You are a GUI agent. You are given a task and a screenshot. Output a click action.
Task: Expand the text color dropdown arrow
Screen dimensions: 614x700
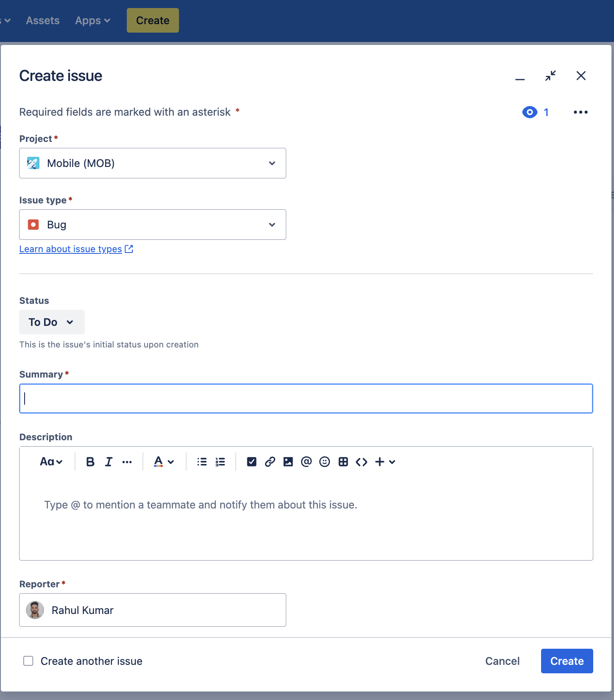click(x=171, y=462)
